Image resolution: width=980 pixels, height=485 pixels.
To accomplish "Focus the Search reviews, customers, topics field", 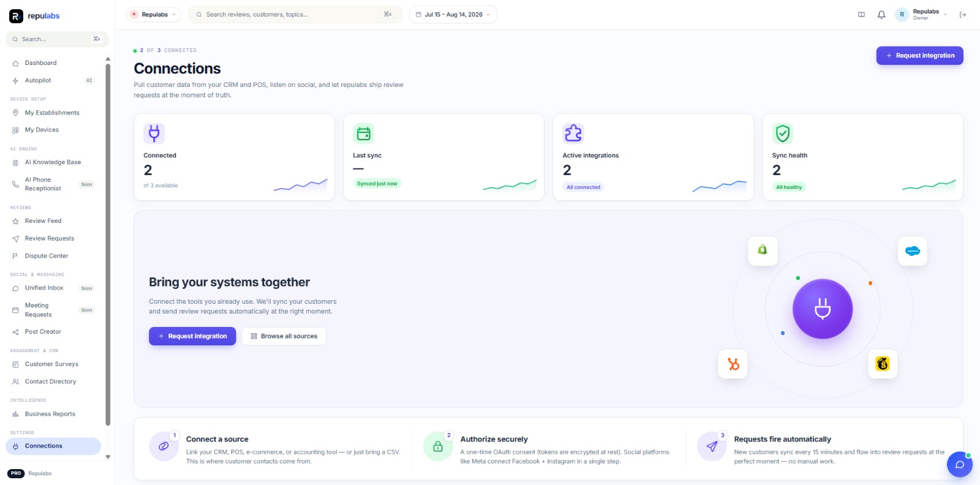I will (x=295, y=15).
